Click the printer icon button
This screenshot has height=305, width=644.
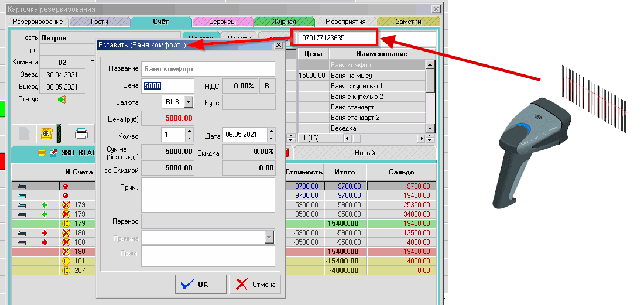tap(83, 134)
